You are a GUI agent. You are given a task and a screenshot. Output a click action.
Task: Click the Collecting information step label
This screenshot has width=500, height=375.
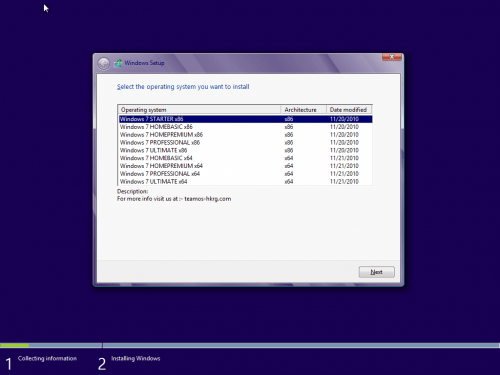47,358
